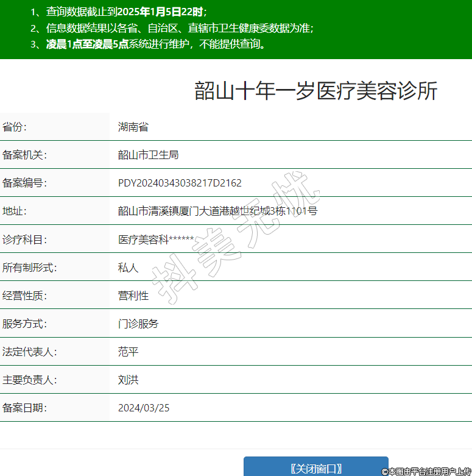Click the 本图由平台注册用户上传 watermark text

point(426,471)
